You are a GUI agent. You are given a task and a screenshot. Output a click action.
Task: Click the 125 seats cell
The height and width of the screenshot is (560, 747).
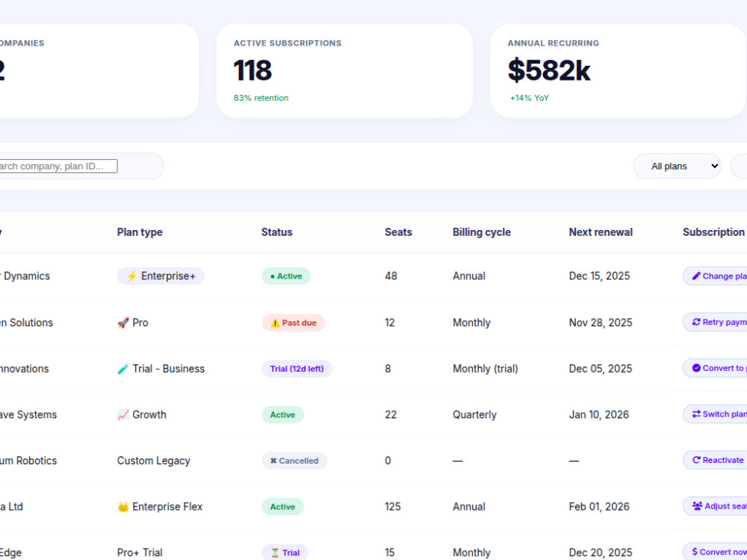[x=393, y=507]
